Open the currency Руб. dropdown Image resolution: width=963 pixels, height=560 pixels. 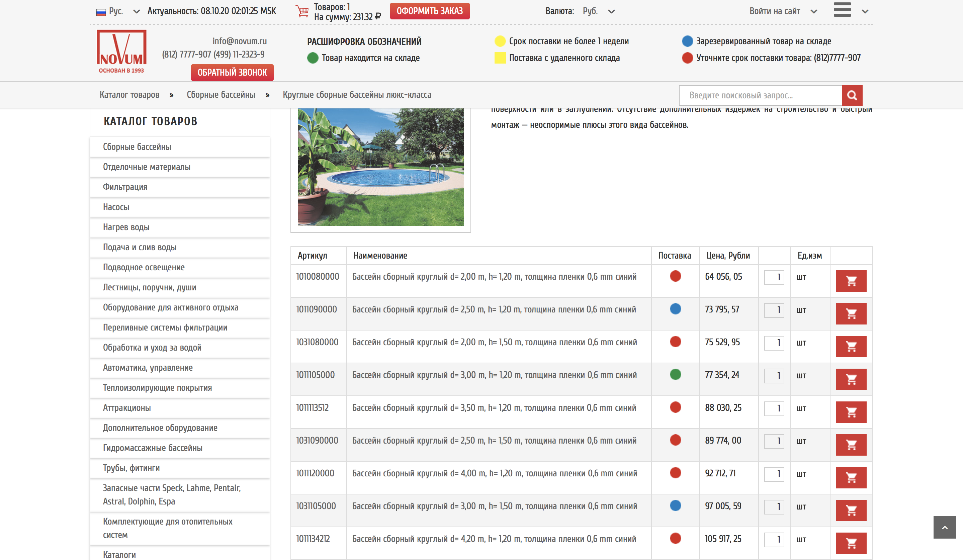coord(598,11)
